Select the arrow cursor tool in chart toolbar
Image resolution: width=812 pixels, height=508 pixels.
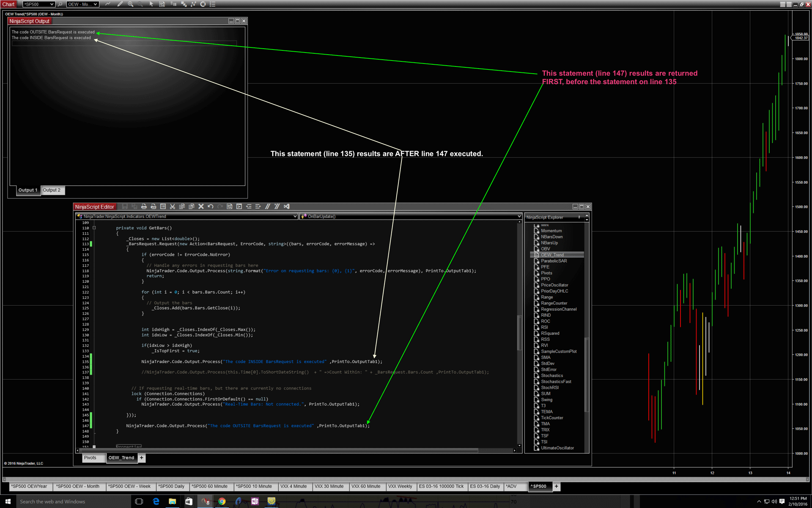click(x=151, y=4)
